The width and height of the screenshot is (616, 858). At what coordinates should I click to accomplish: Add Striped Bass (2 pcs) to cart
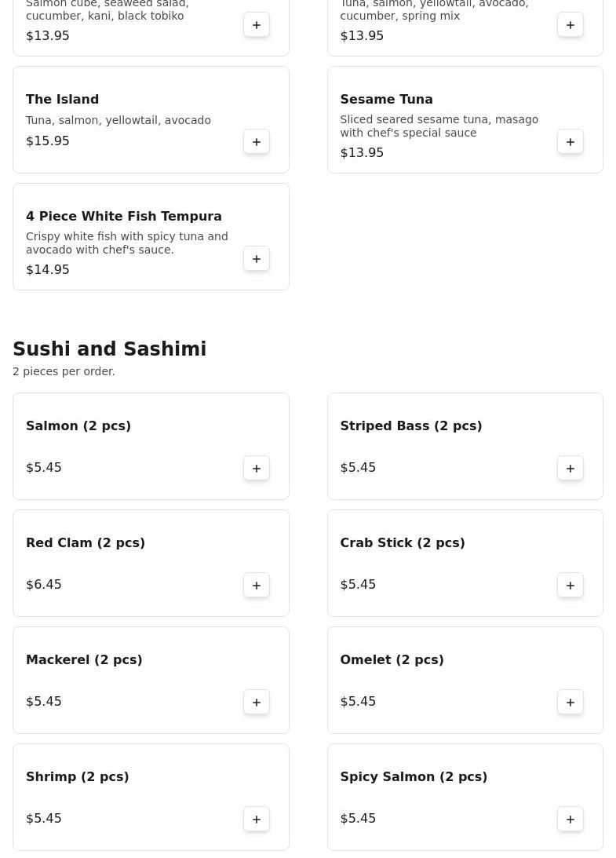coord(570,469)
